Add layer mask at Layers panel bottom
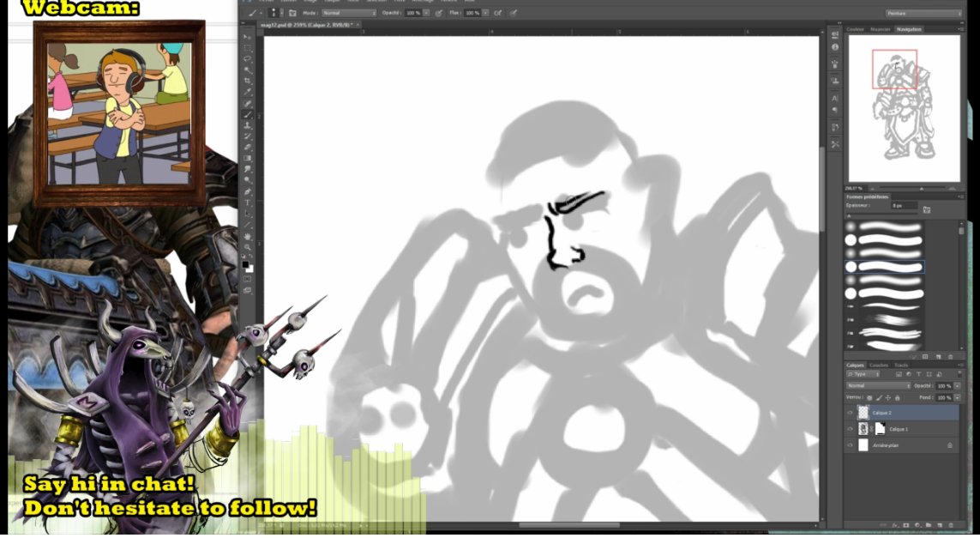This screenshot has width=980, height=538. pyautogui.click(x=905, y=525)
